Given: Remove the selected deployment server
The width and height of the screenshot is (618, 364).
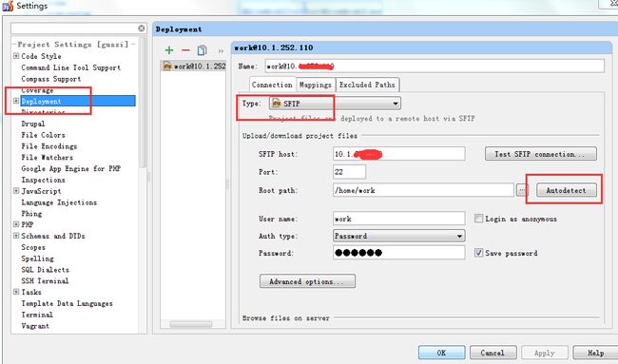Looking at the screenshot, I should [x=185, y=50].
